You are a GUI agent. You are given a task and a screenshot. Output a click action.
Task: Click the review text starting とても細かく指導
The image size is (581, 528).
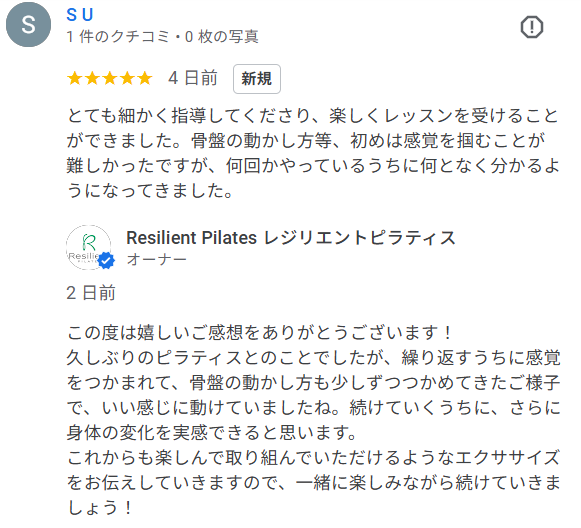[x=313, y=153]
